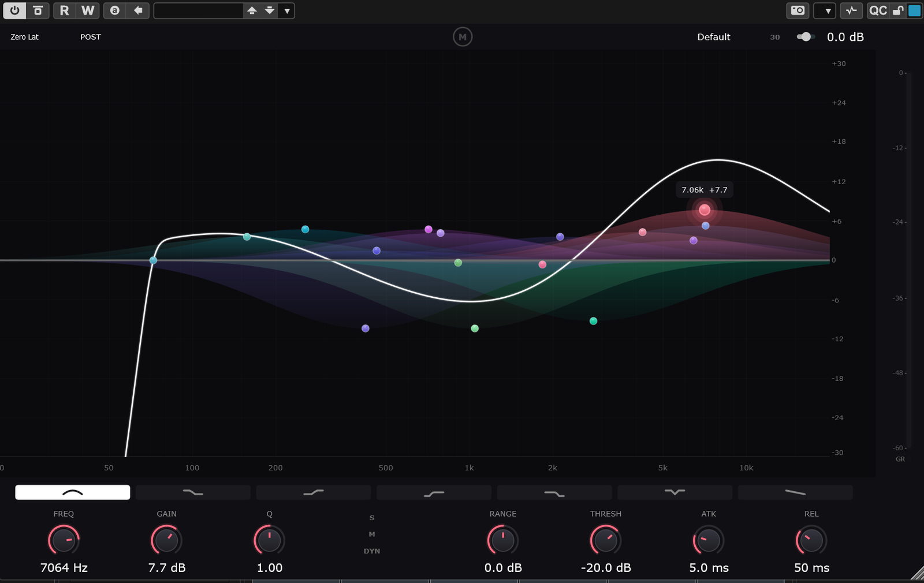The image size is (924, 583).
Task: Enable Write automation (W) button
Action: point(87,10)
